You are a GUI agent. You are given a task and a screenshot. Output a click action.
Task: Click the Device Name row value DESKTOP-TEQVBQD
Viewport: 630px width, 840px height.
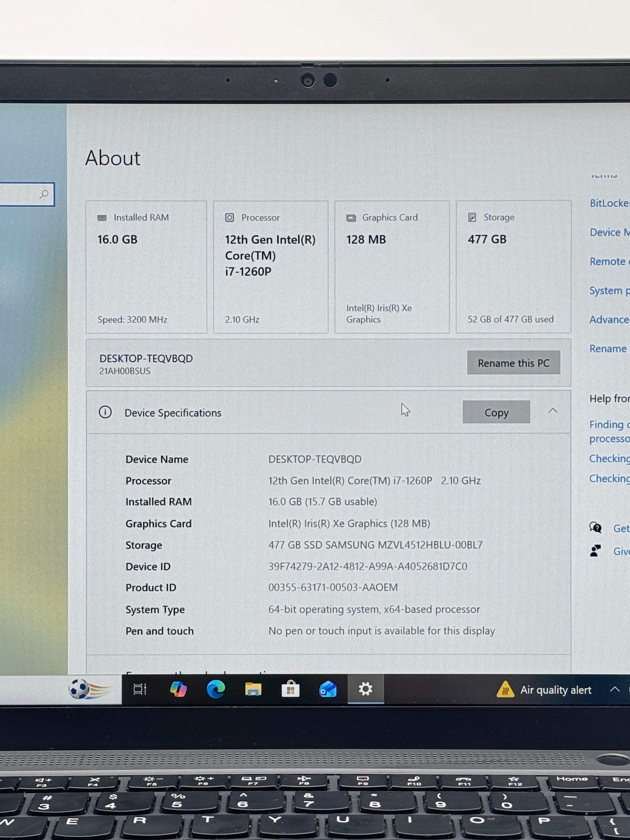[x=314, y=459]
